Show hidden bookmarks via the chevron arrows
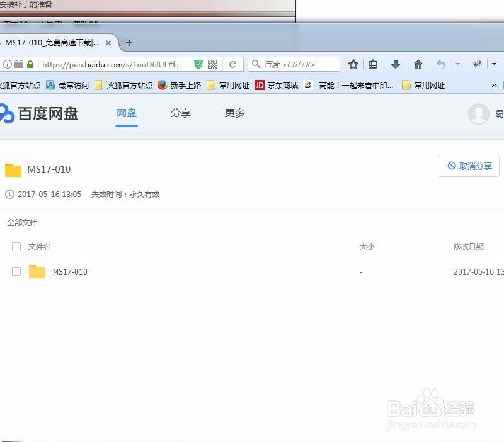 (x=495, y=85)
